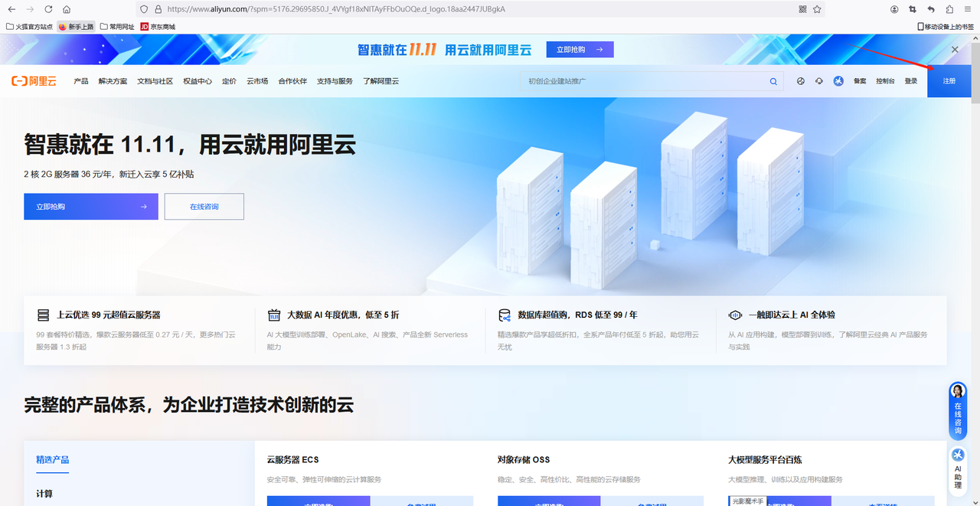Select the 精选产品 tab
Screen dimensions: 980x506
pyautogui.click(x=52, y=459)
